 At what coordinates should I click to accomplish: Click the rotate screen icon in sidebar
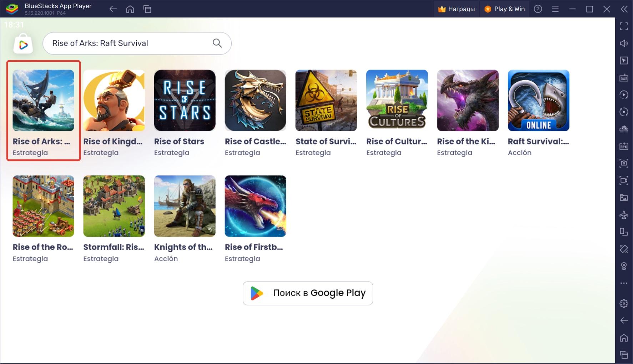pyautogui.click(x=624, y=232)
